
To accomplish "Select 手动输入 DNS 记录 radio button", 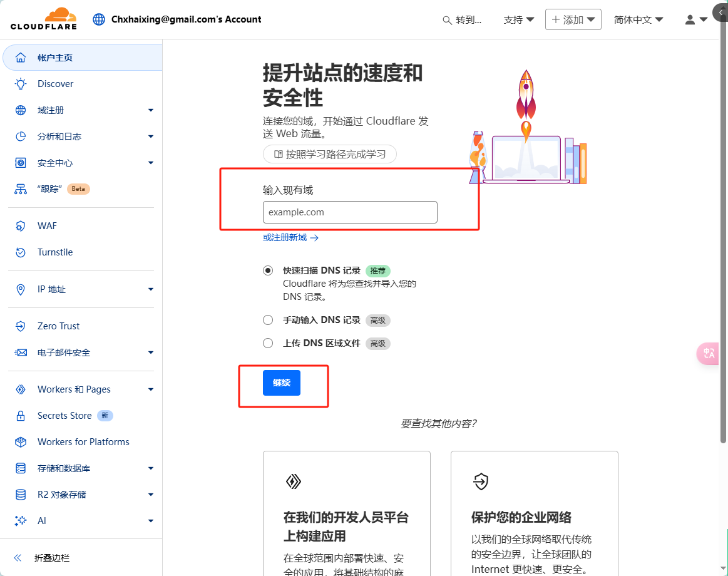I will click(x=268, y=320).
